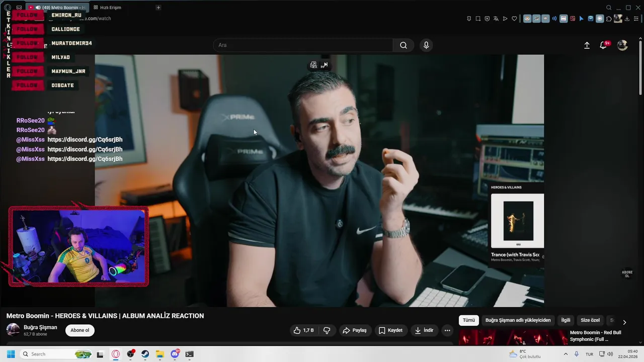Expand the filter chips with the right chevron
644x362 pixels.
pyautogui.click(x=624, y=322)
